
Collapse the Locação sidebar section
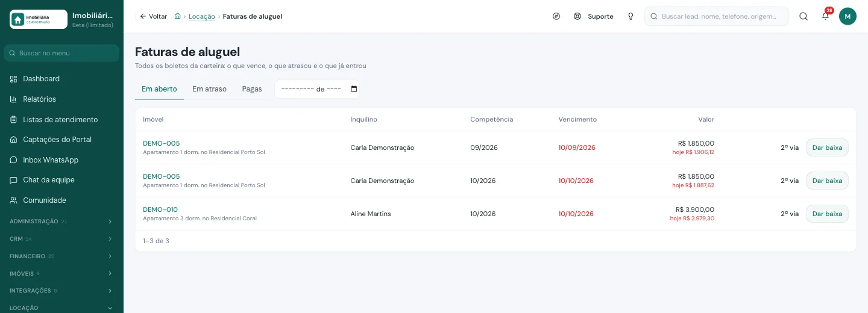pyautogui.click(x=61, y=308)
